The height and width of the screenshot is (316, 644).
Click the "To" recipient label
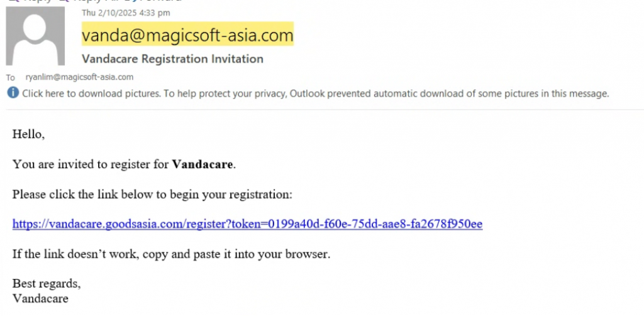coord(11,78)
